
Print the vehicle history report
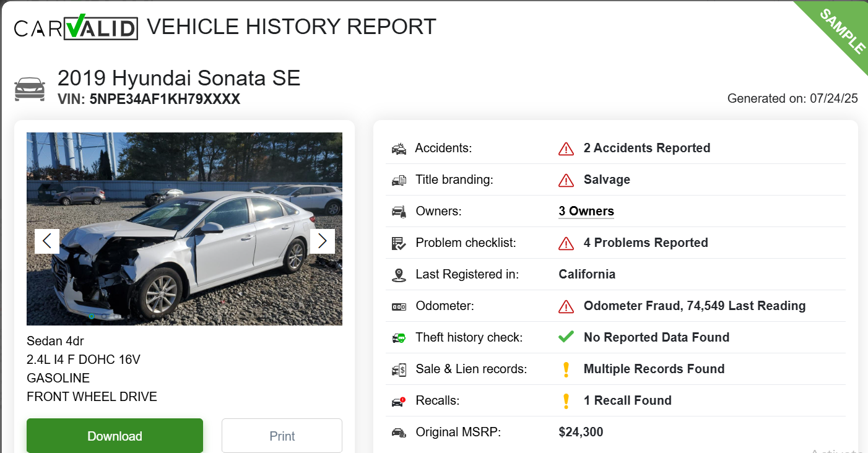pos(282,436)
